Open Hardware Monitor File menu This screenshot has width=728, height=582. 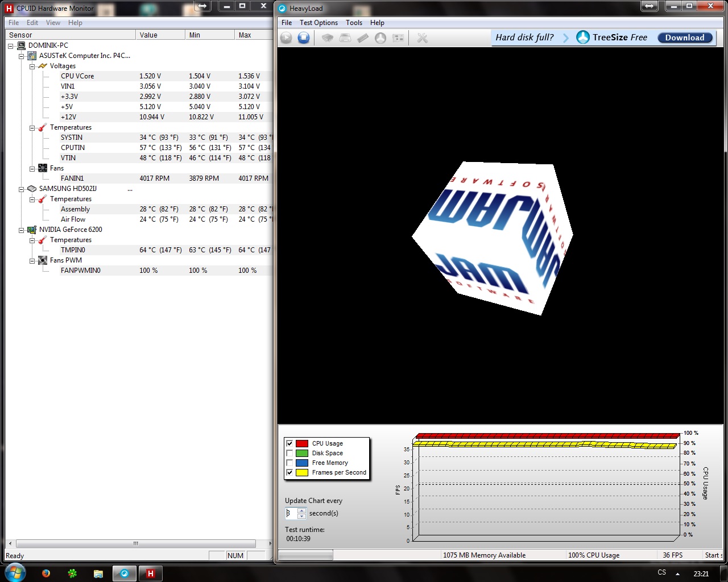(14, 23)
